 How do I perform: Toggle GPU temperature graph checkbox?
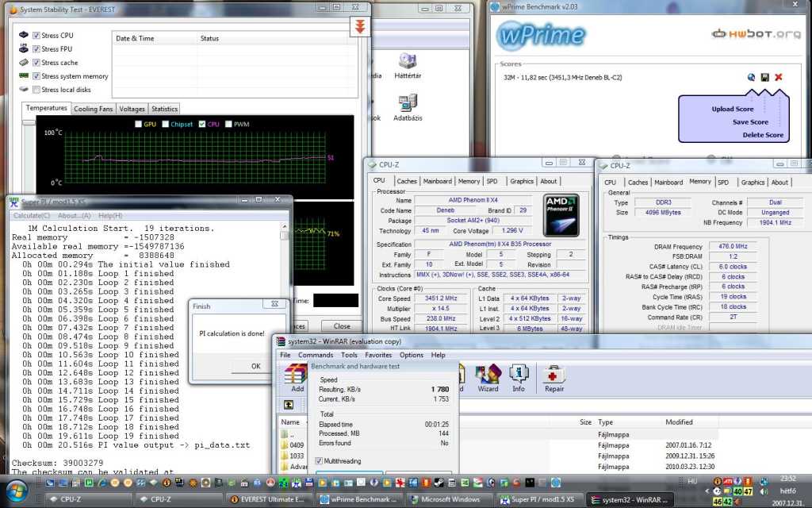[138, 124]
